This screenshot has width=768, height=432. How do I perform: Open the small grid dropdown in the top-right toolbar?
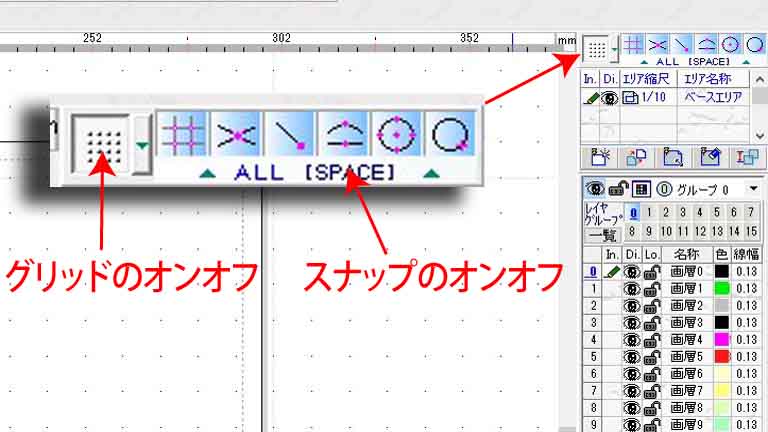point(614,49)
